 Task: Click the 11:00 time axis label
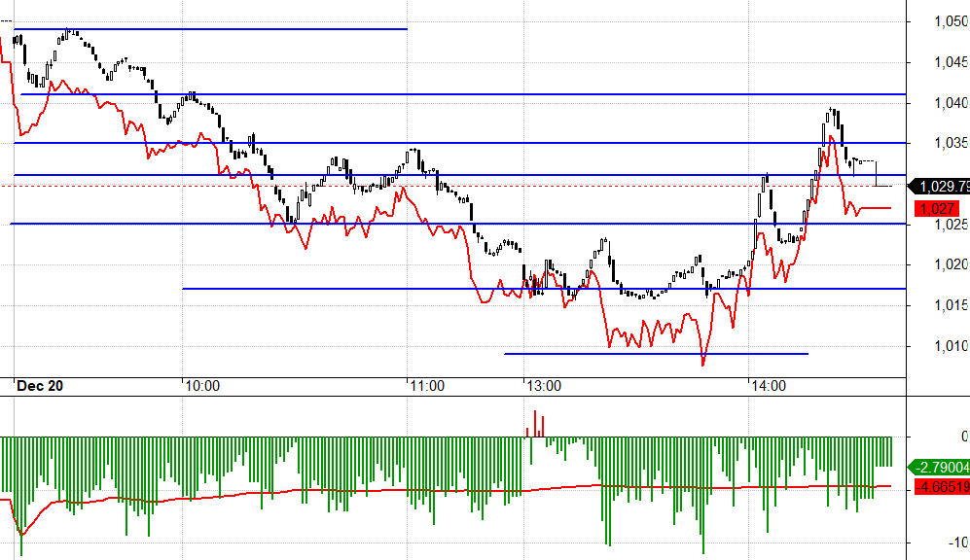click(426, 386)
